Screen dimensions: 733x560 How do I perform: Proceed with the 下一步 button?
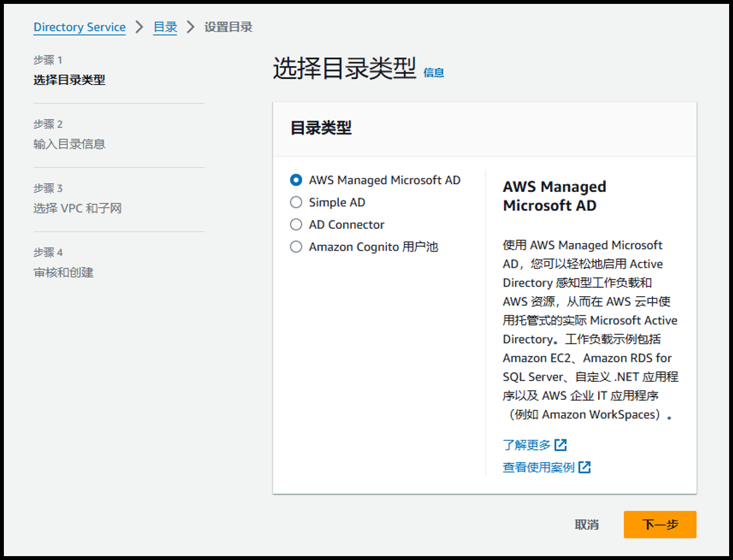(x=660, y=524)
